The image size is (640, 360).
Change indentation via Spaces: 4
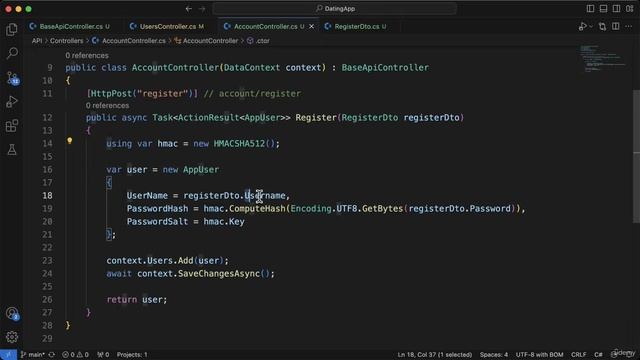click(x=494, y=355)
